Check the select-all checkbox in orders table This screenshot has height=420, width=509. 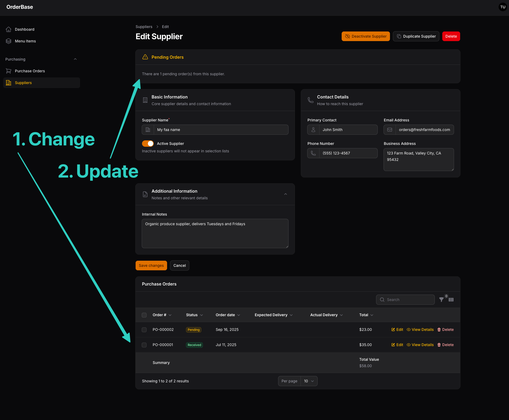[144, 315]
